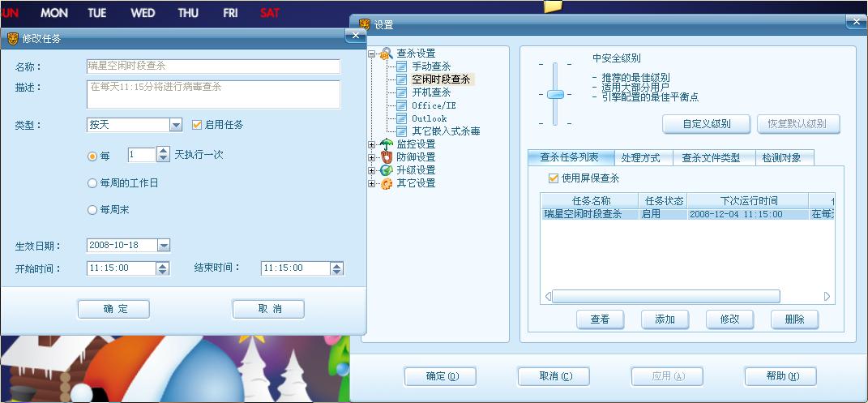Click the 恢复默认级别 button

tap(798, 124)
